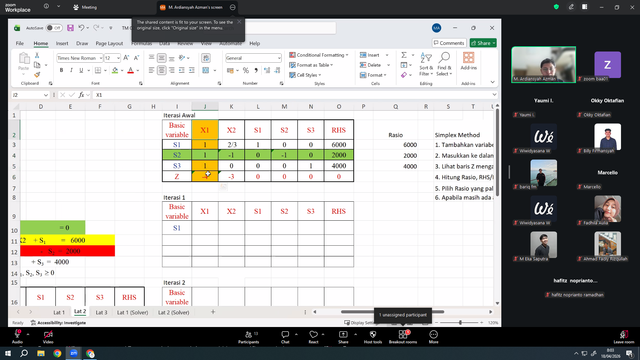Viewport: 640px width, 360px height.
Task: Toggle Underline formatting
Action: [x=81, y=70]
